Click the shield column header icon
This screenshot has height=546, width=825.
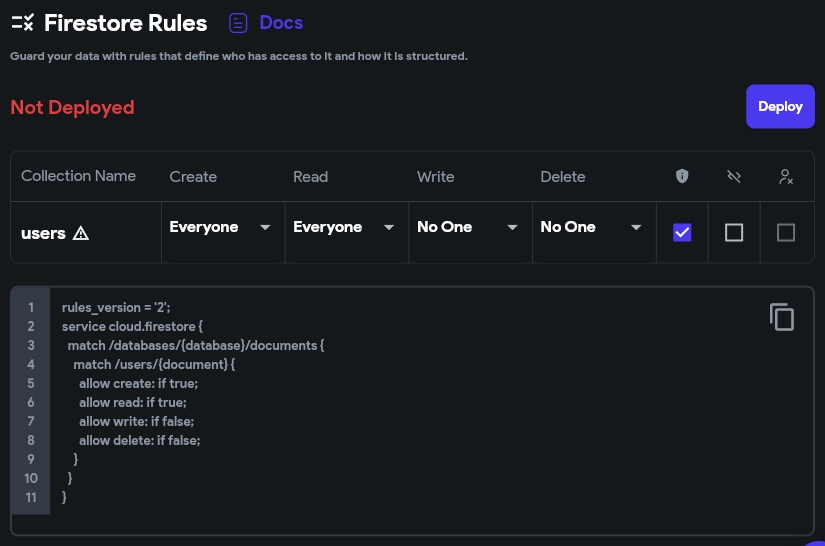[x=682, y=176]
